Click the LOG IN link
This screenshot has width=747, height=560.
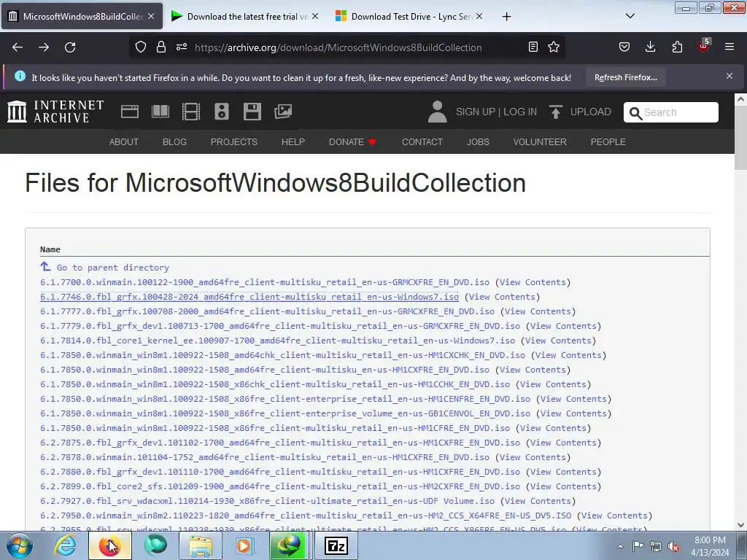pos(519,112)
